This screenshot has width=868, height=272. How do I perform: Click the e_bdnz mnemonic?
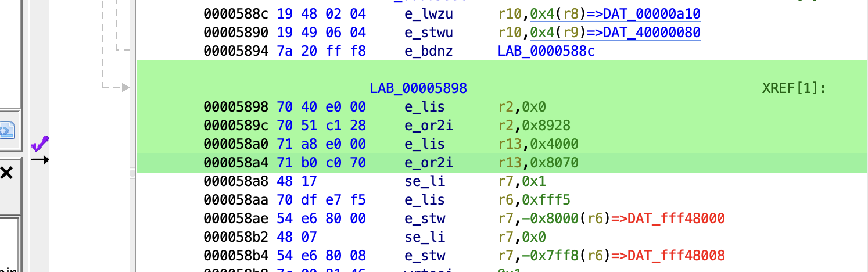[428, 51]
